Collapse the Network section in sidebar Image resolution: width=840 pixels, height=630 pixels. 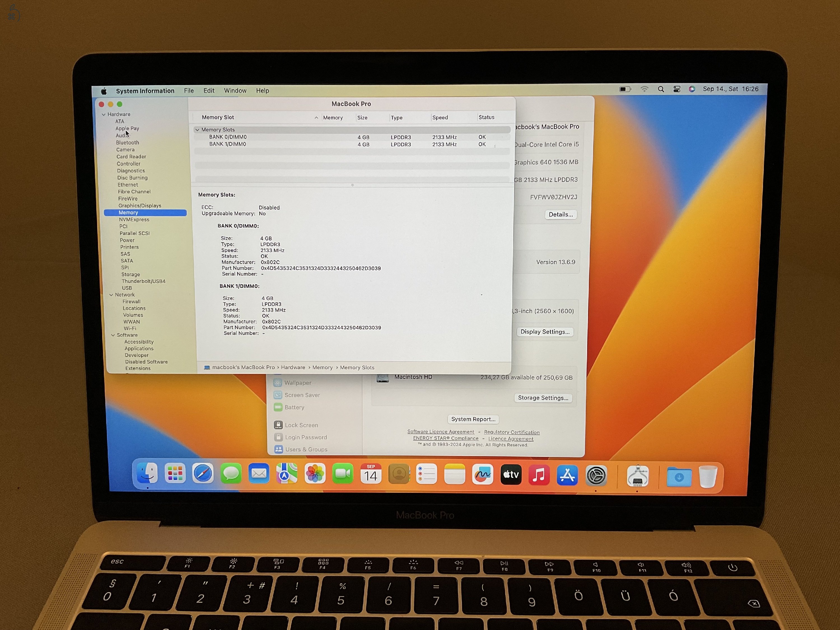[111, 295]
